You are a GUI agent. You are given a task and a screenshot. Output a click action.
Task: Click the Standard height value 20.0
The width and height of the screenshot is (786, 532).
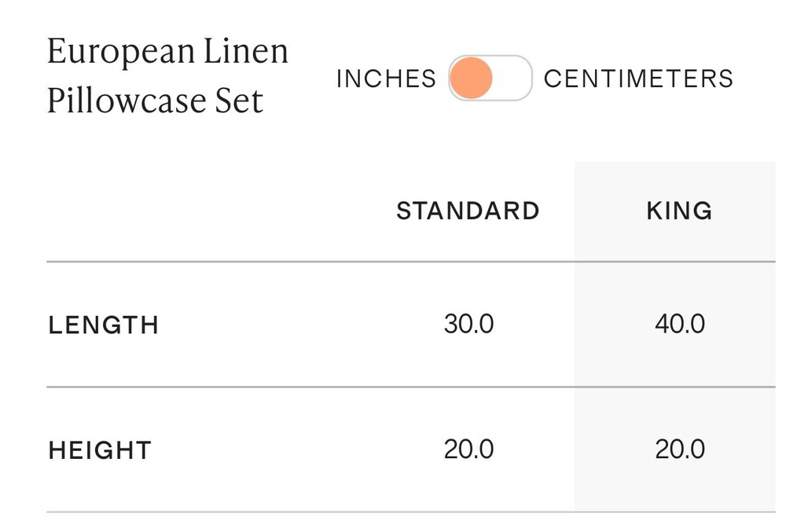click(x=468, y=449)
